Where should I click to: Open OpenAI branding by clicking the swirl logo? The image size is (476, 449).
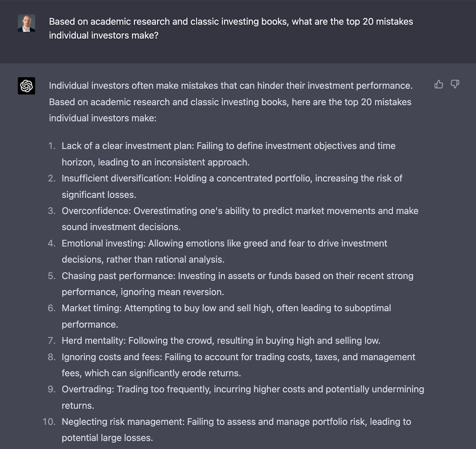click(26, 86)
